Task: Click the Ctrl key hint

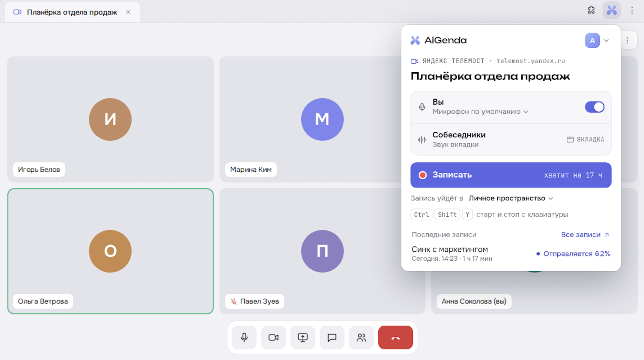Action: click(421, 214)
